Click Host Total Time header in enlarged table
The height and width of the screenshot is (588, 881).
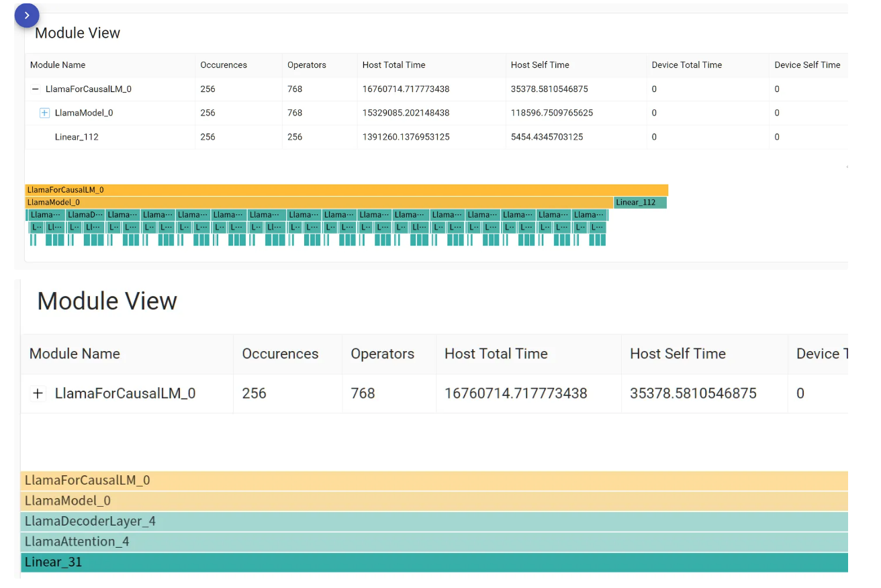496,354
